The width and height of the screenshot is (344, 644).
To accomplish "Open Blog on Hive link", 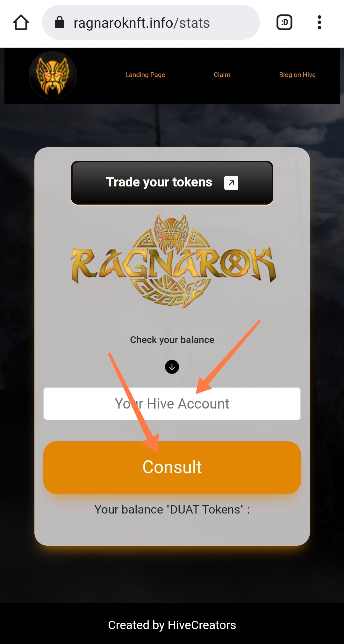I will click(297, 75).
